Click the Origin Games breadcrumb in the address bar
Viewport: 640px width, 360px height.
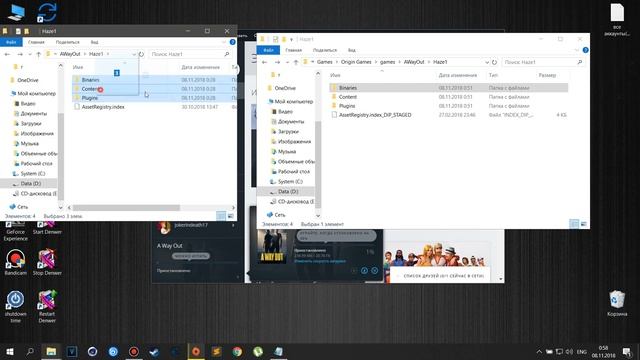[356, 62]
